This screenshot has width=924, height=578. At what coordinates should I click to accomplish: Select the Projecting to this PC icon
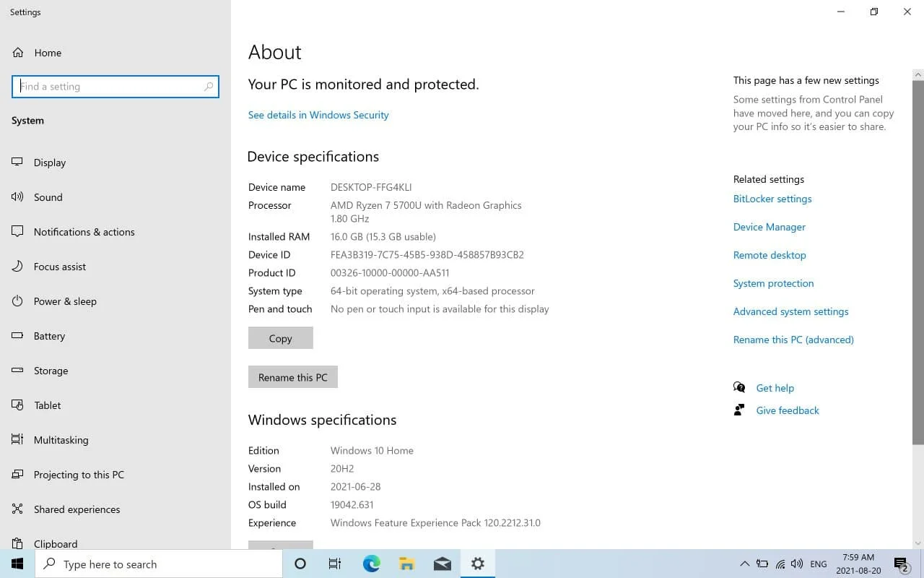tap(18, 475)
